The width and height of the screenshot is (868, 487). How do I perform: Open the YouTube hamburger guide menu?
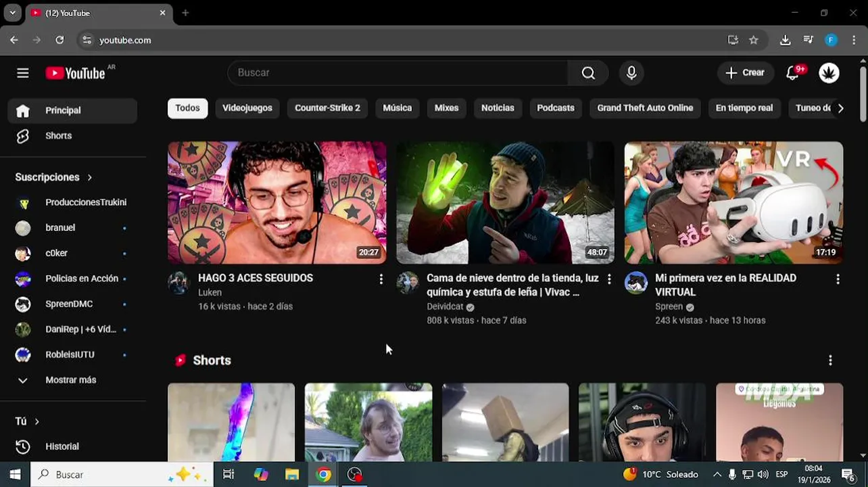coord(23,73)
